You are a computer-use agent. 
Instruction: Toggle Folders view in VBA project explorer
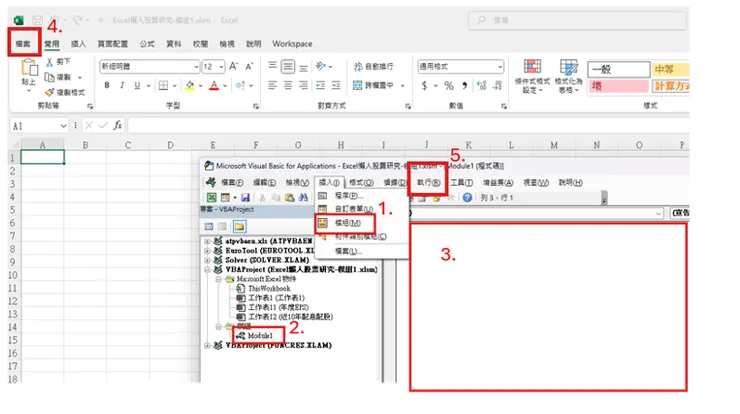(240, 227)
